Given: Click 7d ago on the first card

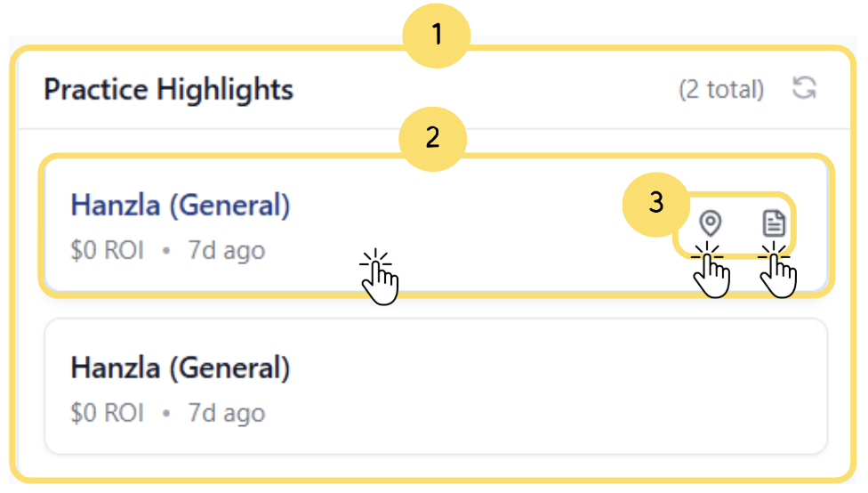Looking at the screenshot, I should [x=226, y=251].
